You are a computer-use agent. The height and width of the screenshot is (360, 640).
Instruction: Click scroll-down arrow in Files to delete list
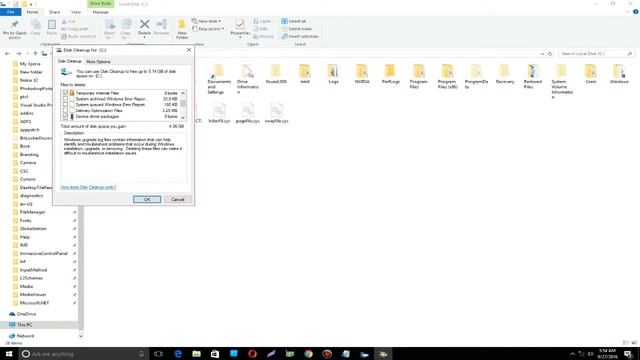183,118
